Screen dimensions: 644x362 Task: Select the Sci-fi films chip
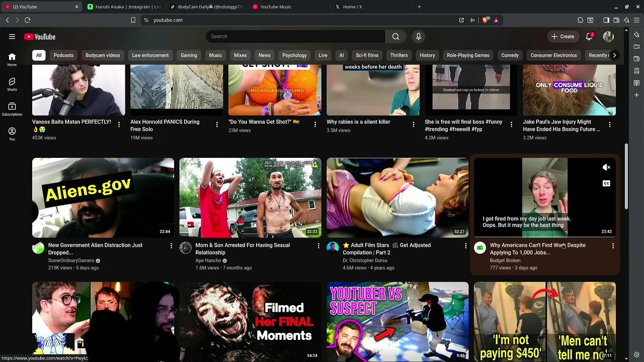(x=367, y=55)
